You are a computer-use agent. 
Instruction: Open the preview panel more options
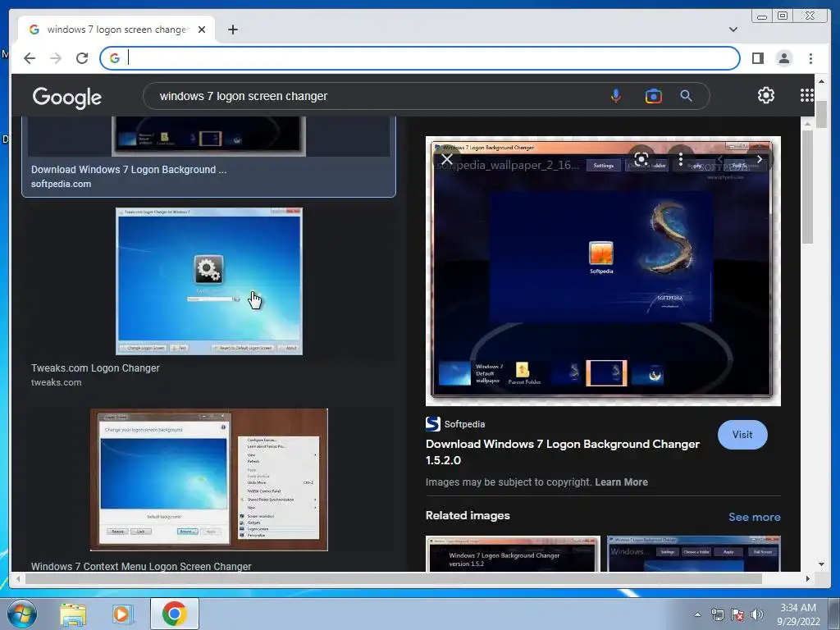pyautogui.click(x=680, y=159)
